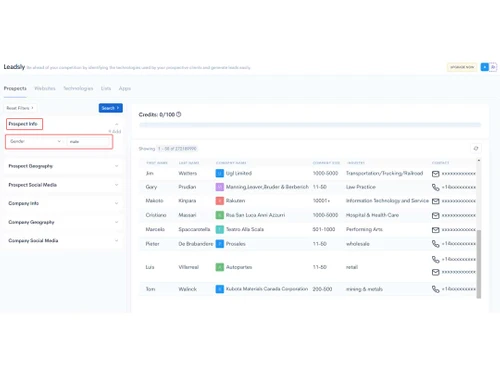Expand the Prospect Social Media section
This screenshot has width=500, height=375.
click(63, 185)
